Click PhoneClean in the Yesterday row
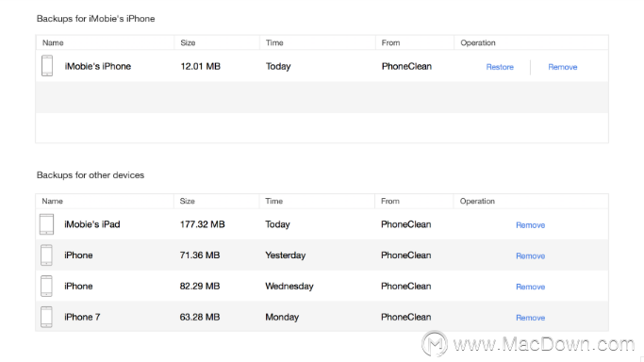Screen dimensions: 644x362 [405, 255]
